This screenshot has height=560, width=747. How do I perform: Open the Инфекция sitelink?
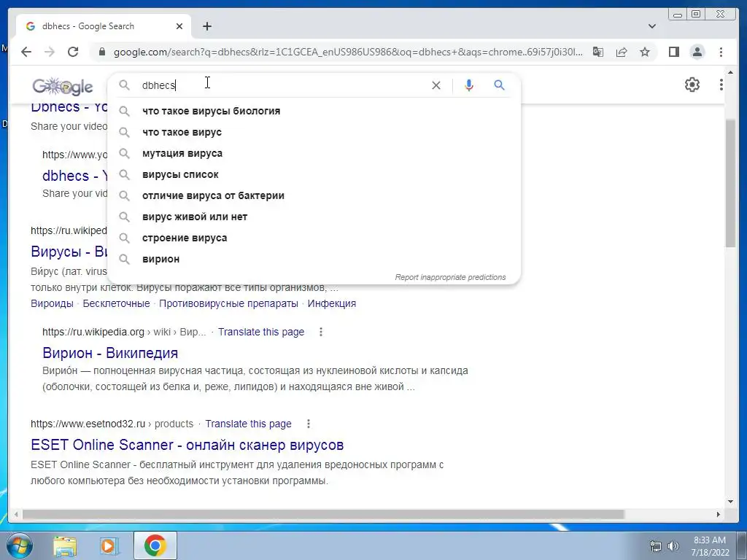click(332, 303)
